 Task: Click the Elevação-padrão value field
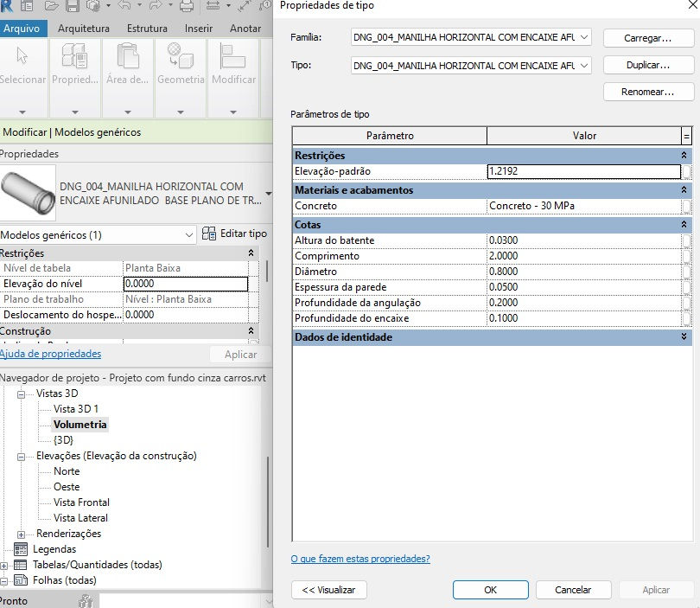tap(584, 171)
